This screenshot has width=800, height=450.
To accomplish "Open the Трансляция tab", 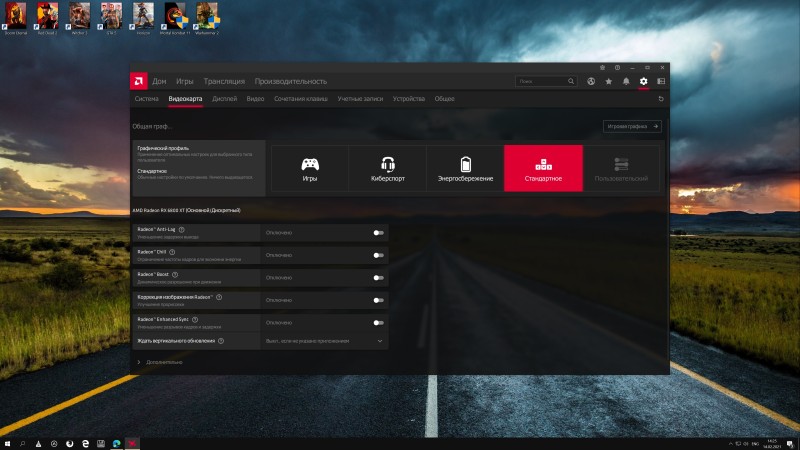I will (x=224, y=81).
